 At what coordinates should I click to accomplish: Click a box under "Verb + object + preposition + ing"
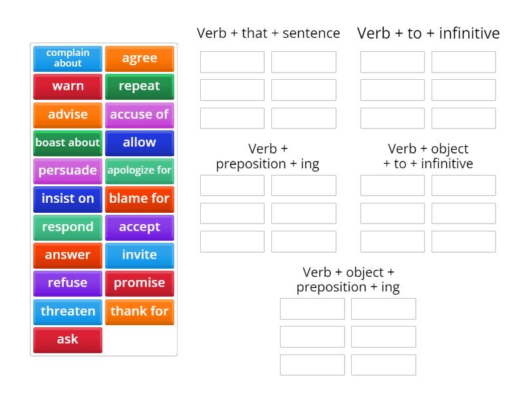coord(312,309)
